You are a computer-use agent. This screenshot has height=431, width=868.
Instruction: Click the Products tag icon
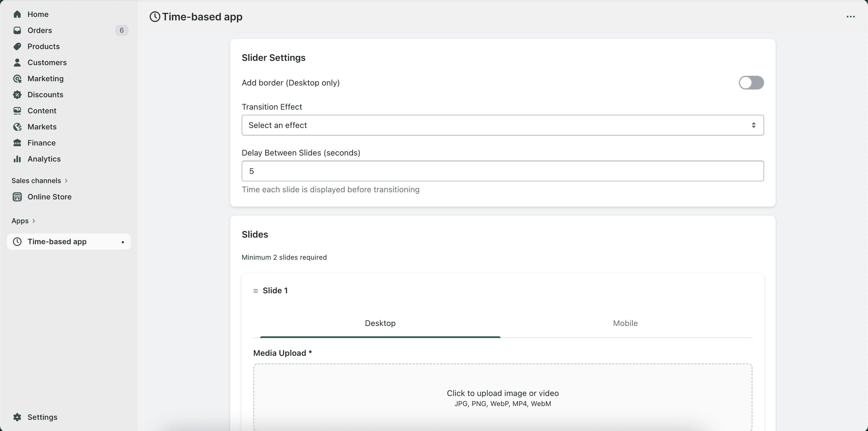(x=17, y=46)
